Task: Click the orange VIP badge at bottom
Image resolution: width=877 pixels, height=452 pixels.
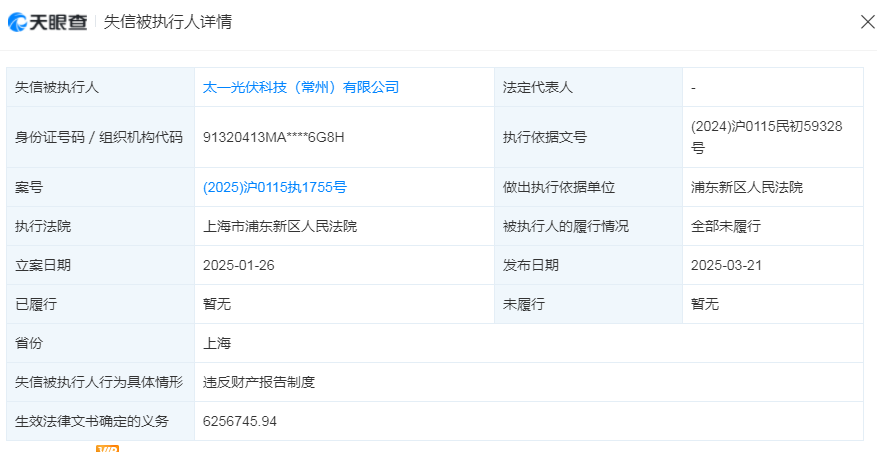Action: 107,448
